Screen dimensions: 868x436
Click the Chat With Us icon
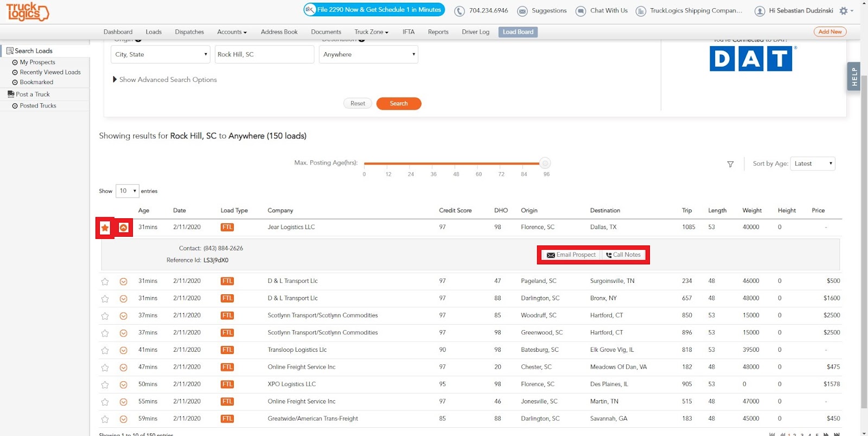click(580, 11)
